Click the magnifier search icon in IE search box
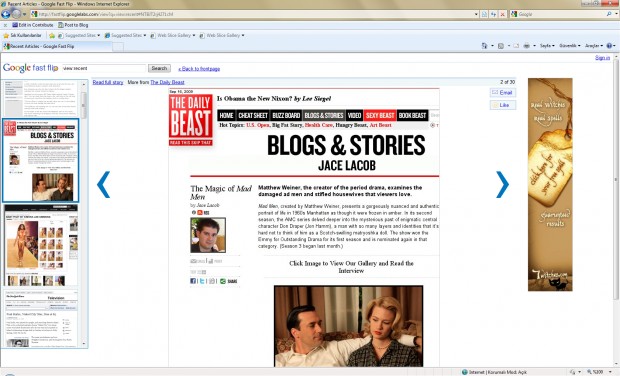Screen dimensions: 620x376 (x=609, y=14)
